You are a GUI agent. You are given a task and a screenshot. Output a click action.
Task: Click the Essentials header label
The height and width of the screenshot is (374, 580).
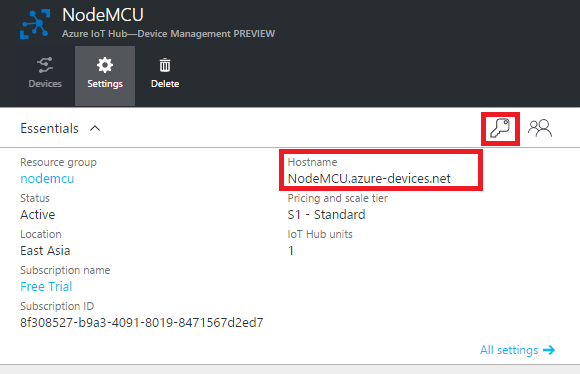(49, 128)
